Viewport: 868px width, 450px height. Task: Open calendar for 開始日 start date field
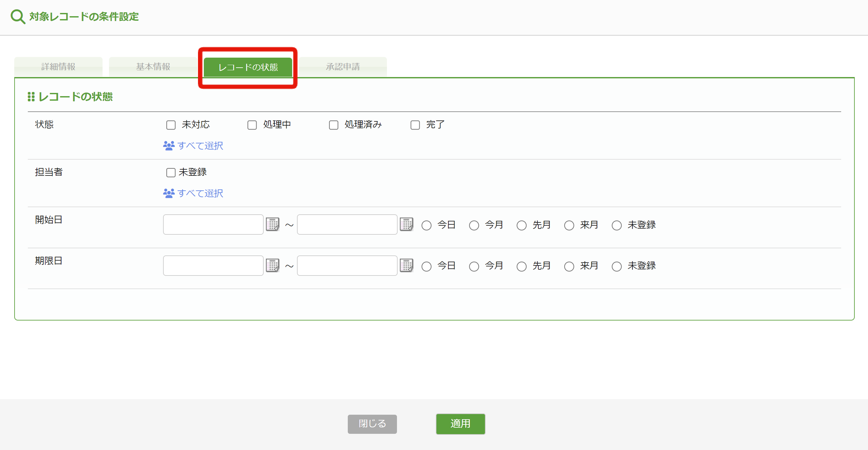pos(272,224)
